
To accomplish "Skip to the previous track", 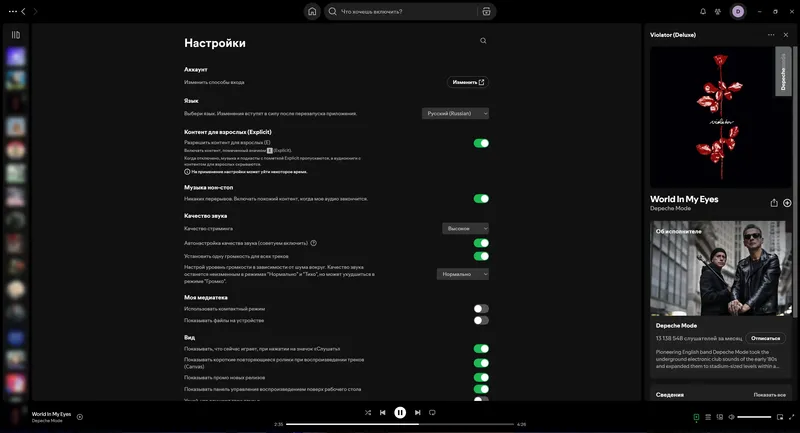I will 383,412.
